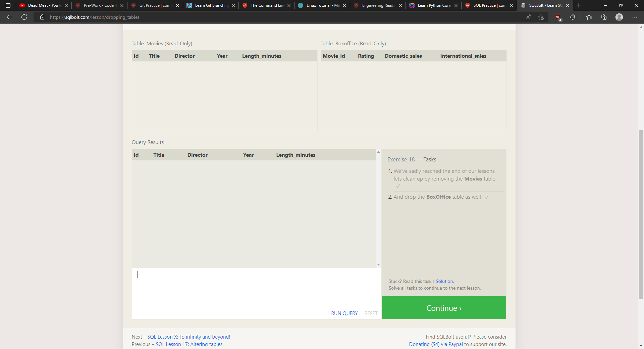The width and height of the screenshot is (644, 349).
Task: Switch to the Learn Git Branching tab
Action: (x=211, y=5)
